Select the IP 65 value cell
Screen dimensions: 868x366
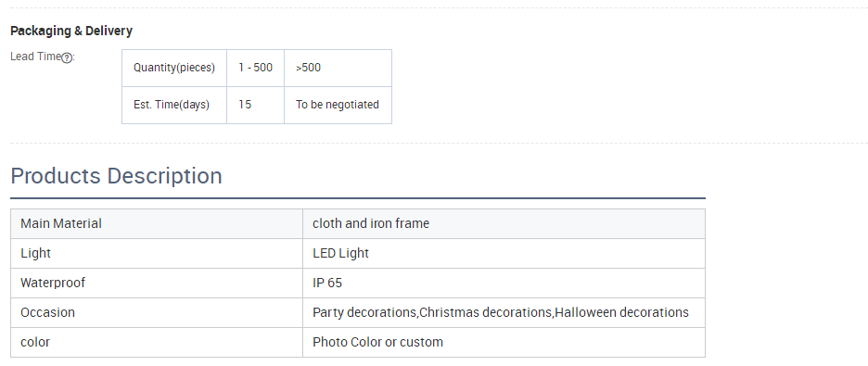point(504,283)
